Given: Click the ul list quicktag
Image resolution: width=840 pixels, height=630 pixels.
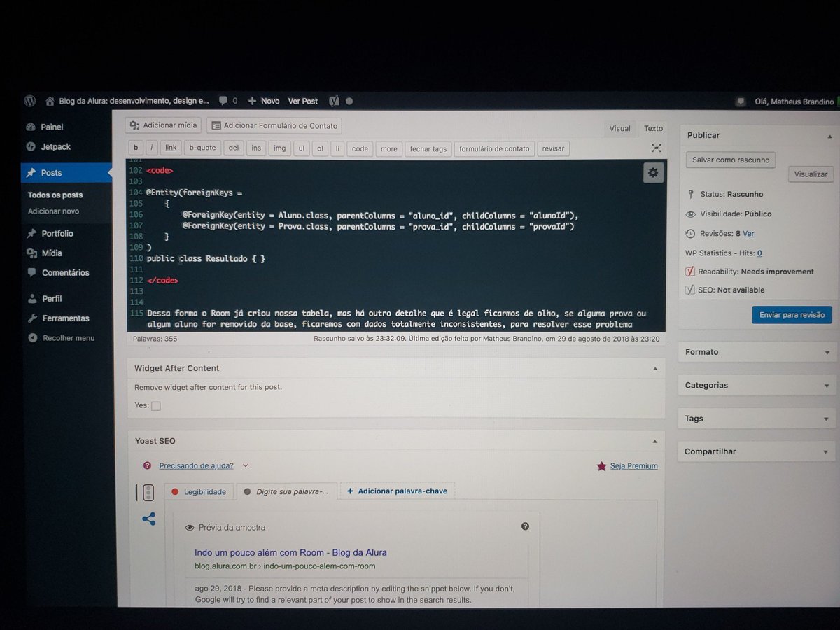Looking at the screenshot, I should coord(302,148).
